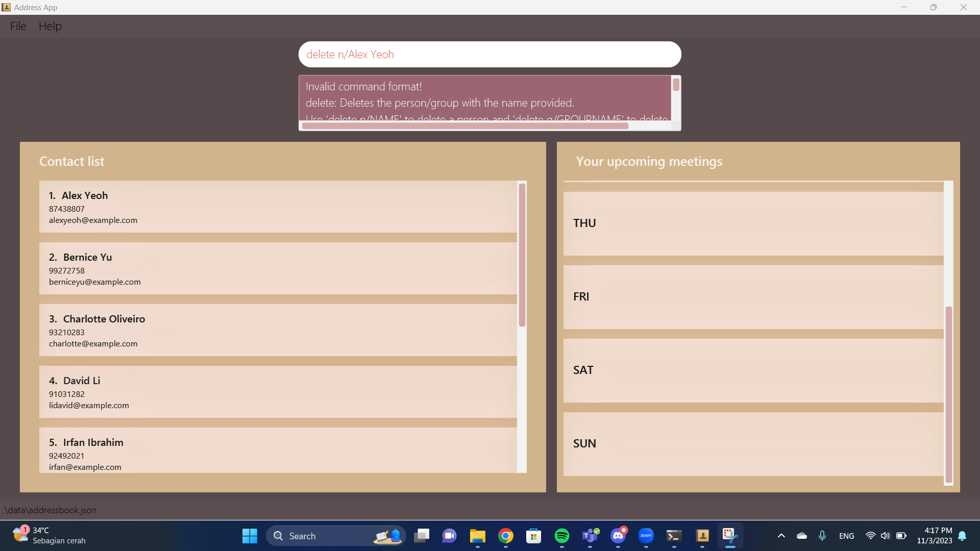Click the upcoming meetings scrollbar thumb
The height and width of the screenshot is (551, 980).
tap(948, 394)
